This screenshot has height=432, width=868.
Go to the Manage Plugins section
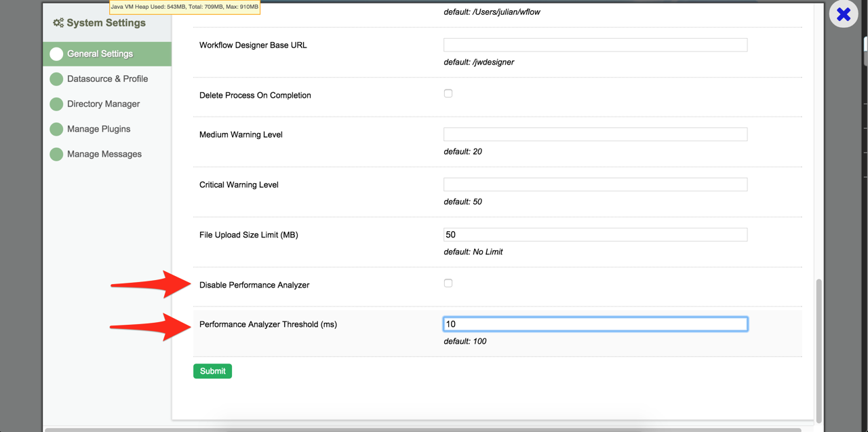(98, 130)
